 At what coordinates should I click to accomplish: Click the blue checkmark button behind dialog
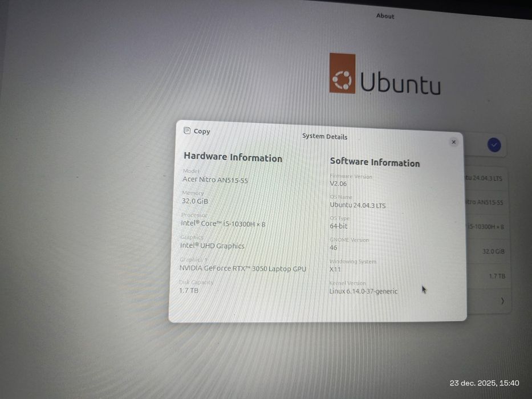[494, 145]
